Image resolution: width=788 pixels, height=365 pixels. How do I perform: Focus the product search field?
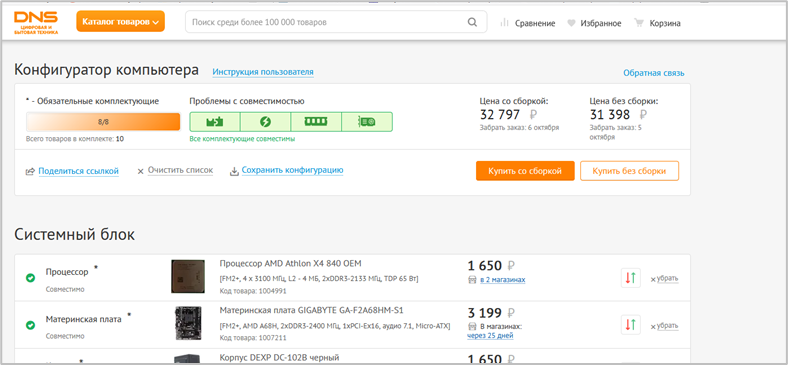336,22
